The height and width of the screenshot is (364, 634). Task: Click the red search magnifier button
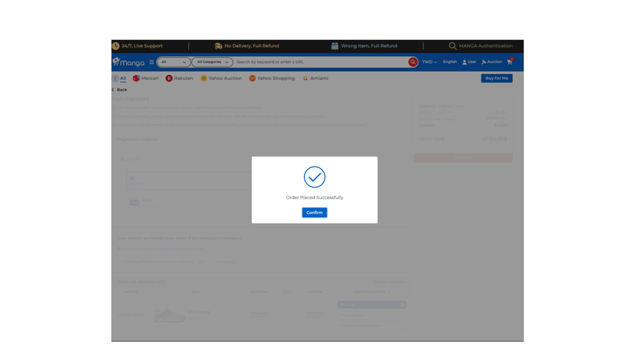pos(413,62)
